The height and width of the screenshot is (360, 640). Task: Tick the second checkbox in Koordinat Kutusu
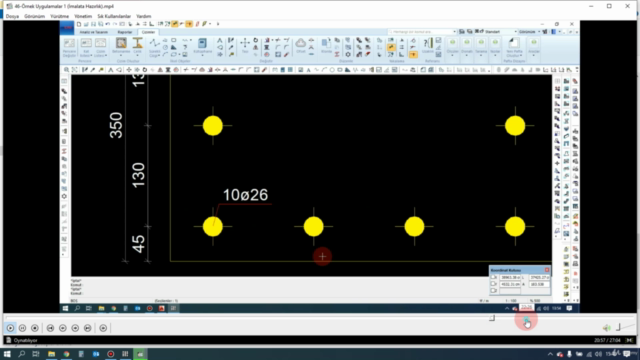(494, 284)
